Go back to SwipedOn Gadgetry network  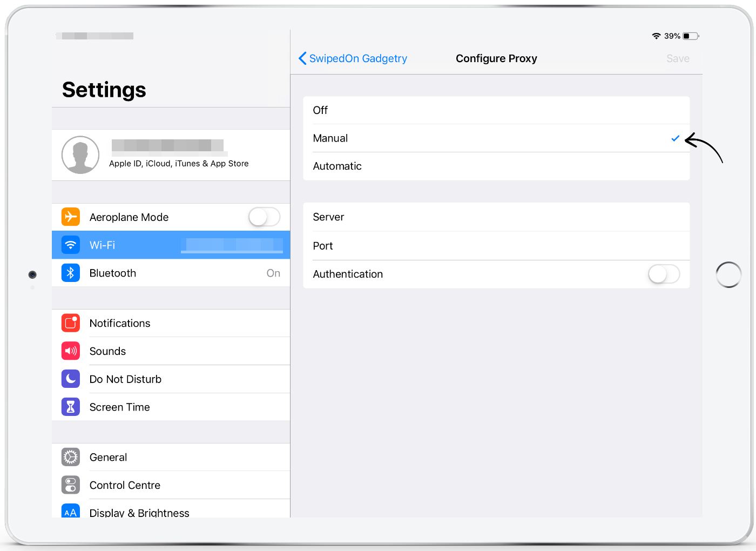[353, 58]
